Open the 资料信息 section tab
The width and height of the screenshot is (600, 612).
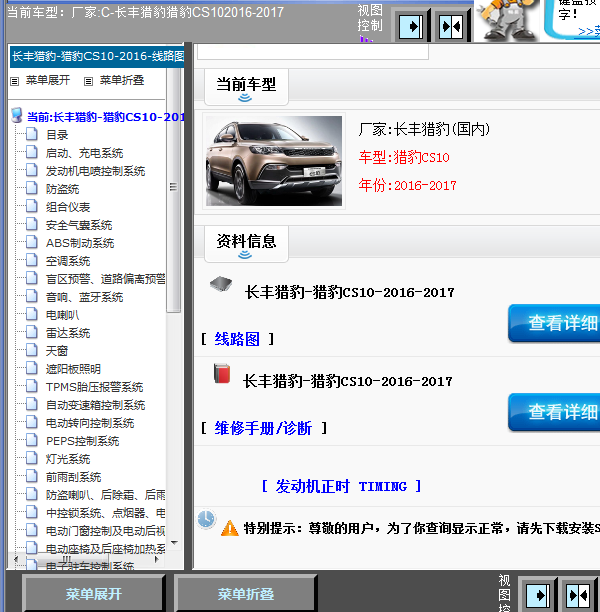(x=246, y=244)
